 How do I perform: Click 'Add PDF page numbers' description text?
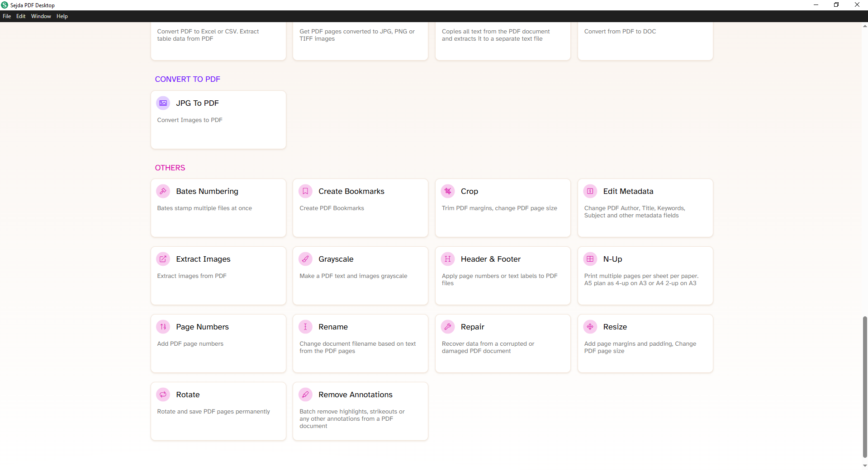[x=190, y=343]
